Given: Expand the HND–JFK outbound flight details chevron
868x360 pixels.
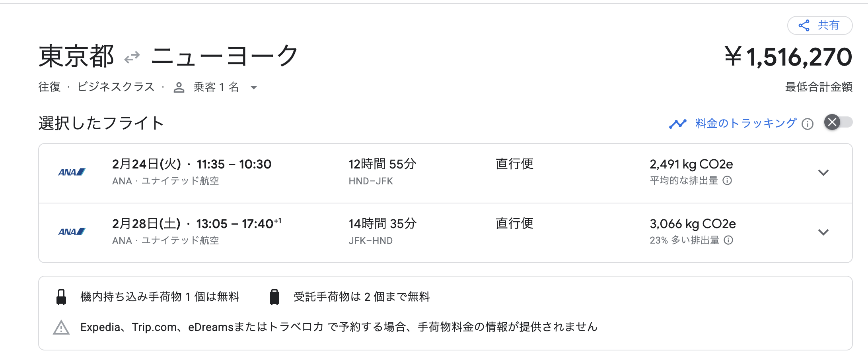Looking at the screenshot, I should [x=824, y=172].
